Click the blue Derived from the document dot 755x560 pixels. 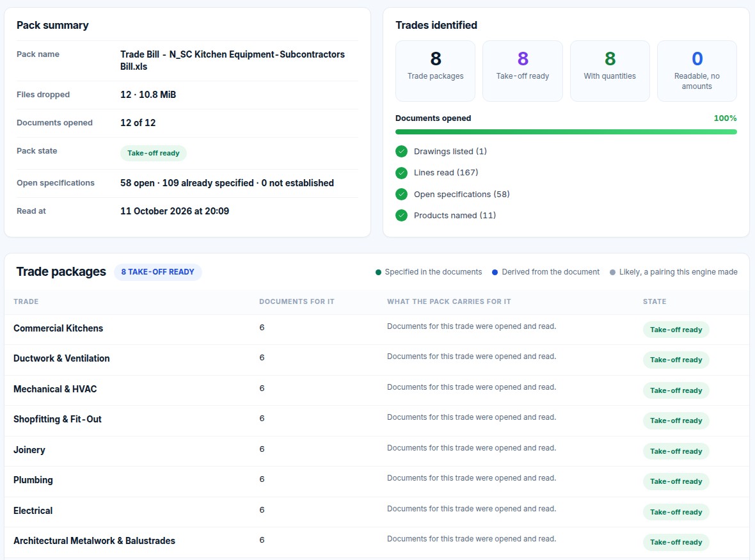click(495, 273)
